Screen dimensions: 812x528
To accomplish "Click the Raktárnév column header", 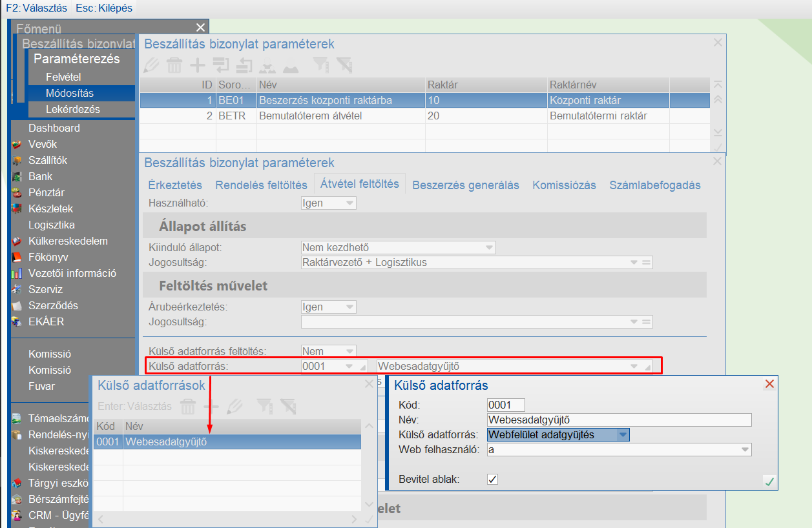I will click(608, 85).
